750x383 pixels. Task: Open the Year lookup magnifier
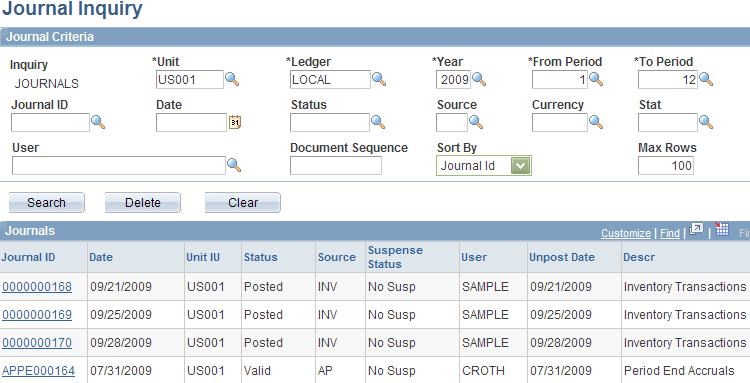click(479, 79)
